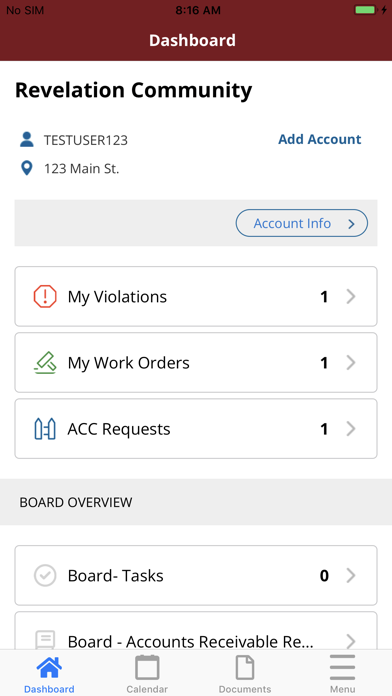Tap the green gavel Work Orders icon

pyautogui.click(x=45, y=363)
